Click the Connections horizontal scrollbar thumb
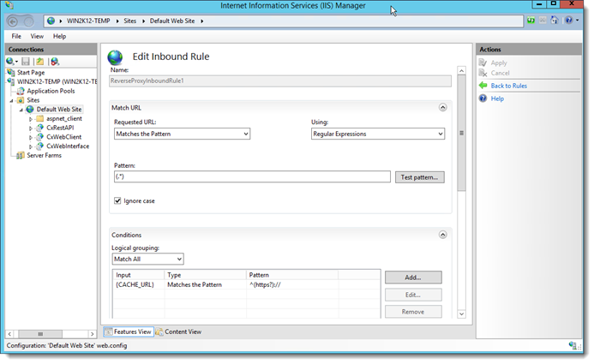This screenshot has width=594, height=364. [x=40, y=334]
